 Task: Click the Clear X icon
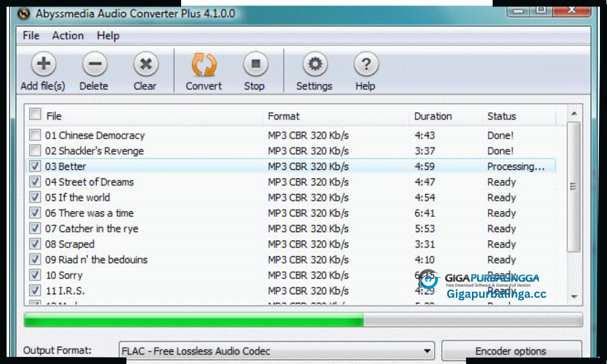(146, 64)
